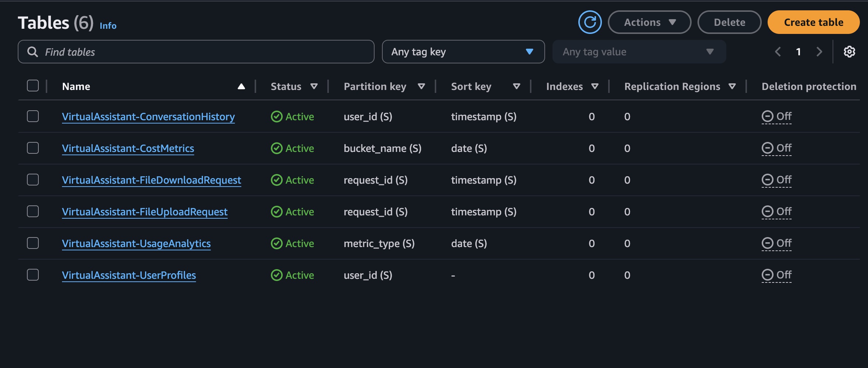Open Info link beside Tables heading
The height and width of the screenshot is (368, 868).
108,25
